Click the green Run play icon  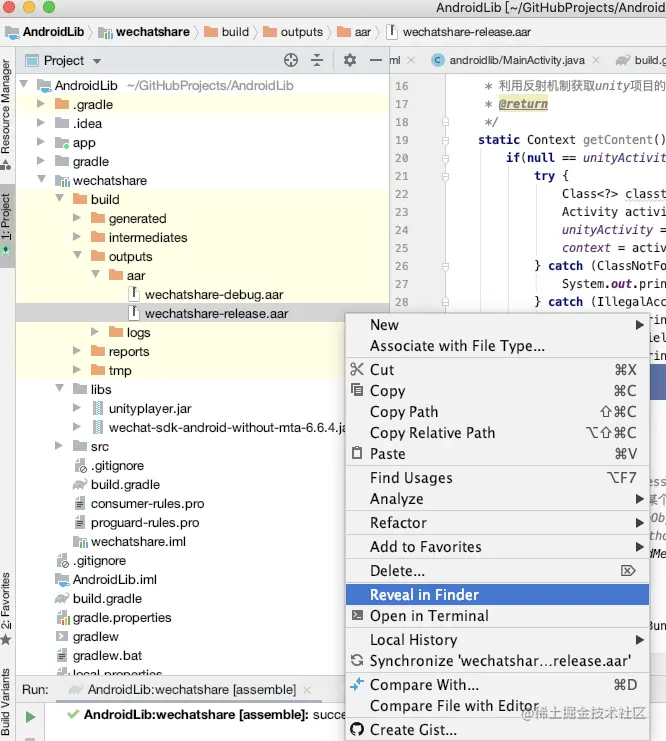(x=30, y=717)
